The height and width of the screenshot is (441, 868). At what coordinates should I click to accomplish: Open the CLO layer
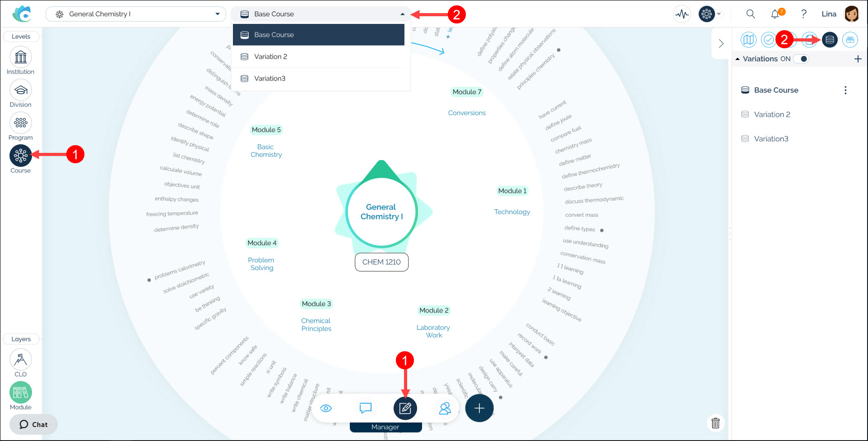click(x=21, y=359)
